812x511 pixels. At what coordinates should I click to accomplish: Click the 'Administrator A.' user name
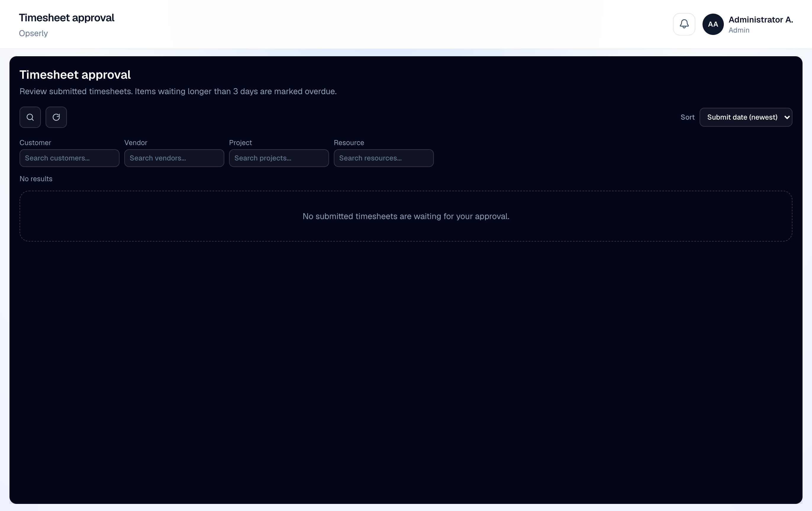click(761, 20)
